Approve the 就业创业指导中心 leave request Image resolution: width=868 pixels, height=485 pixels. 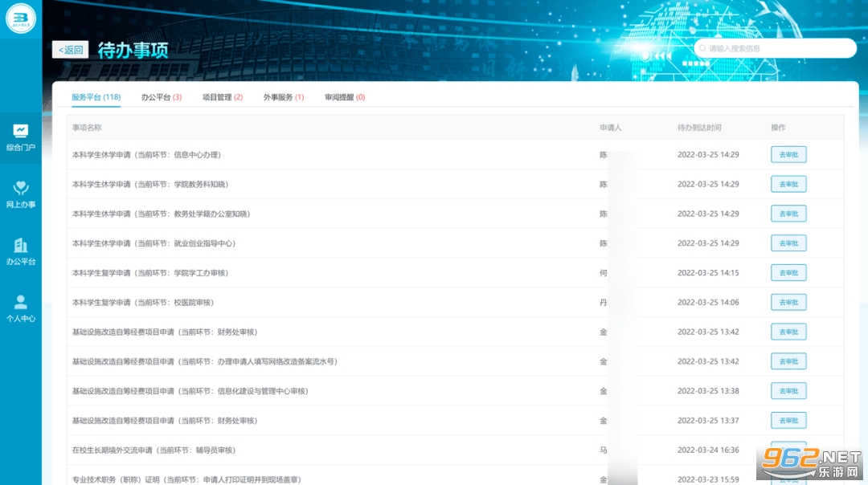(x=788, y=243)
